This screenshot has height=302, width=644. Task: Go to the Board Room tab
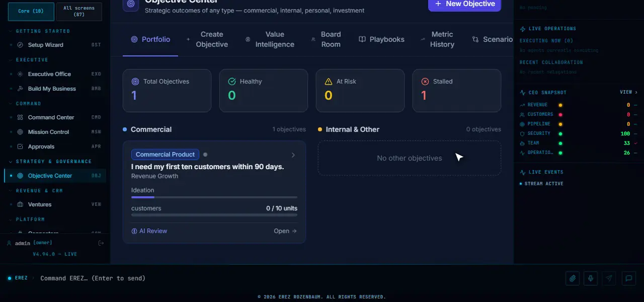(327, 39)
